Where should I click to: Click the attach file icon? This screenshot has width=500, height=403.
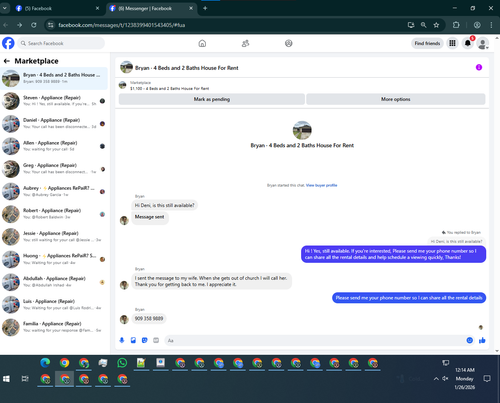(133, 340)
